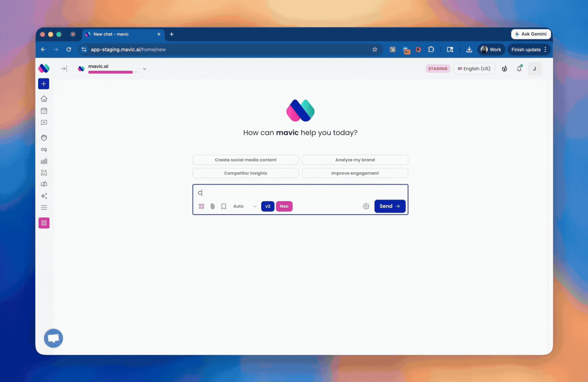Click the Ask Gemini button
588x382 pixels.
pos(531,34)
